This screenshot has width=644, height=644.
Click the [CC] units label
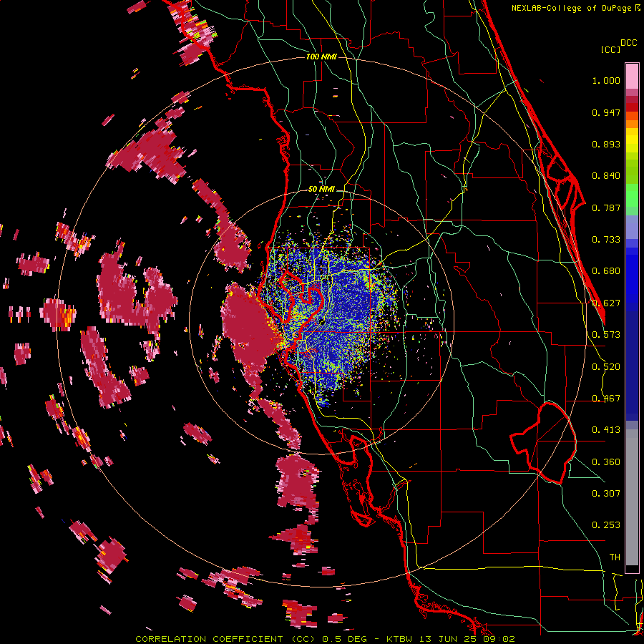[x=610, y=49]
